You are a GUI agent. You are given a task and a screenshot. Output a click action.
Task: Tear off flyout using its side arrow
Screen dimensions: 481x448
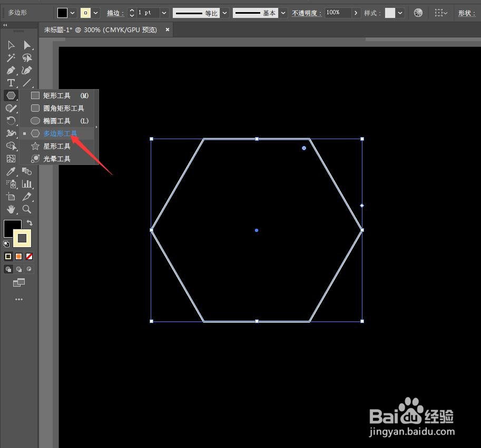[x=96, y=126]
